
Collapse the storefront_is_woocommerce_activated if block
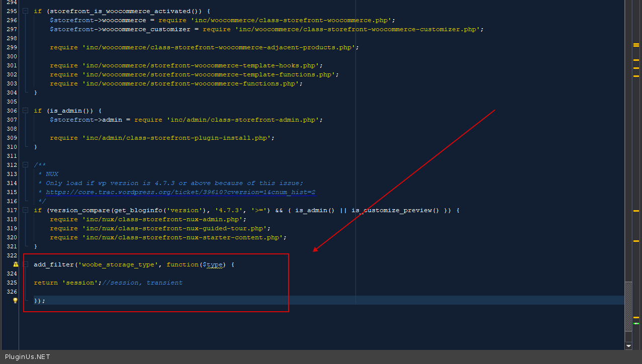coord(25,11)
